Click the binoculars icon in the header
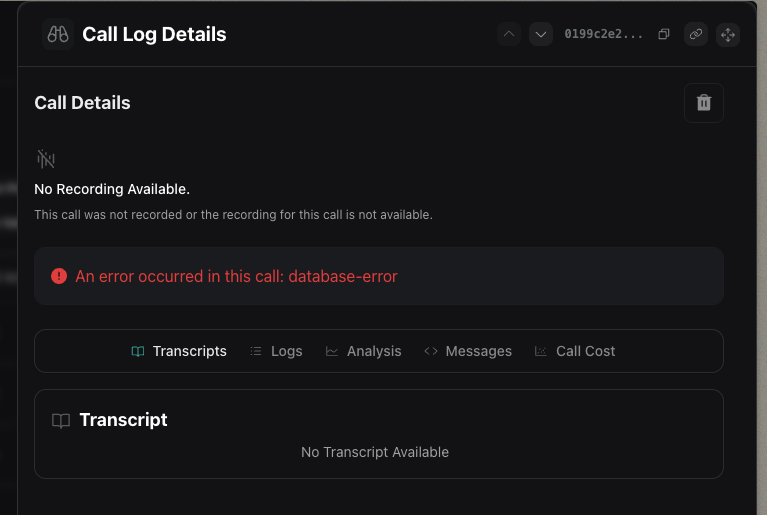This screenshot has height=515, width=767. [x=58, y=34]
